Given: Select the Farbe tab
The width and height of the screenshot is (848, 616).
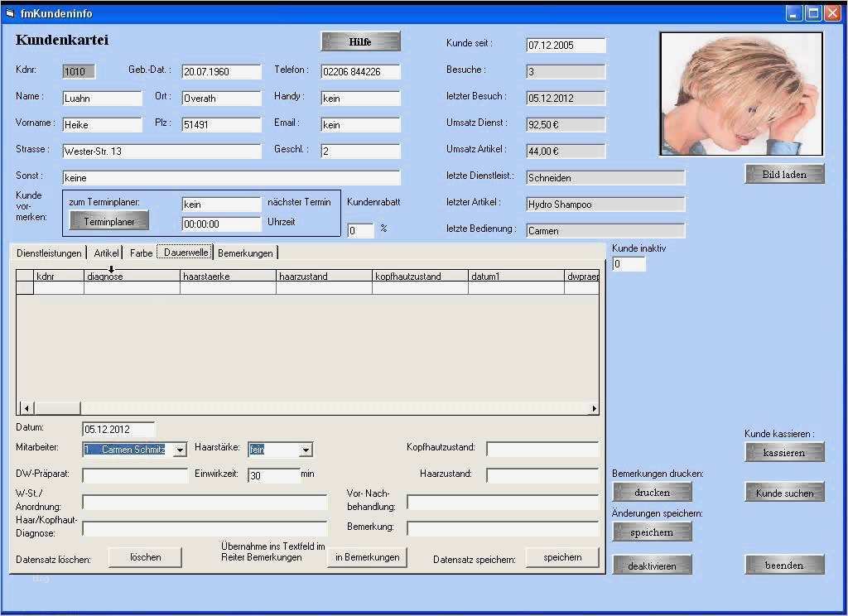Looking at the screenshot, I should (140, 253).
